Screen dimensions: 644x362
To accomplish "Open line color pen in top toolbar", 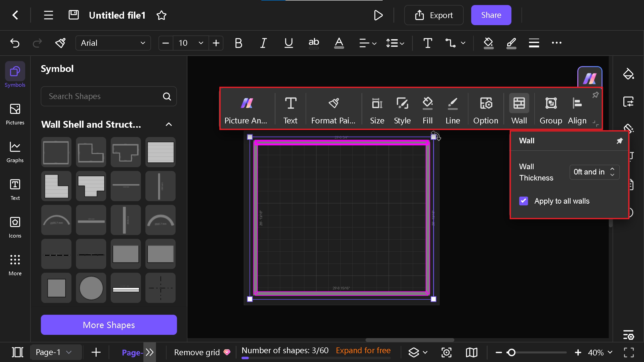I will [511, 43].
